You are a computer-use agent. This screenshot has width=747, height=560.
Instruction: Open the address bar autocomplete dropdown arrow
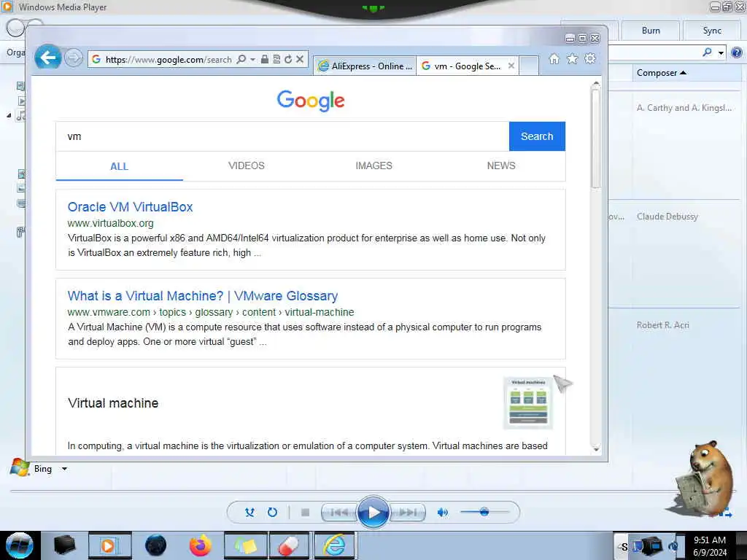tap(252, 59)
